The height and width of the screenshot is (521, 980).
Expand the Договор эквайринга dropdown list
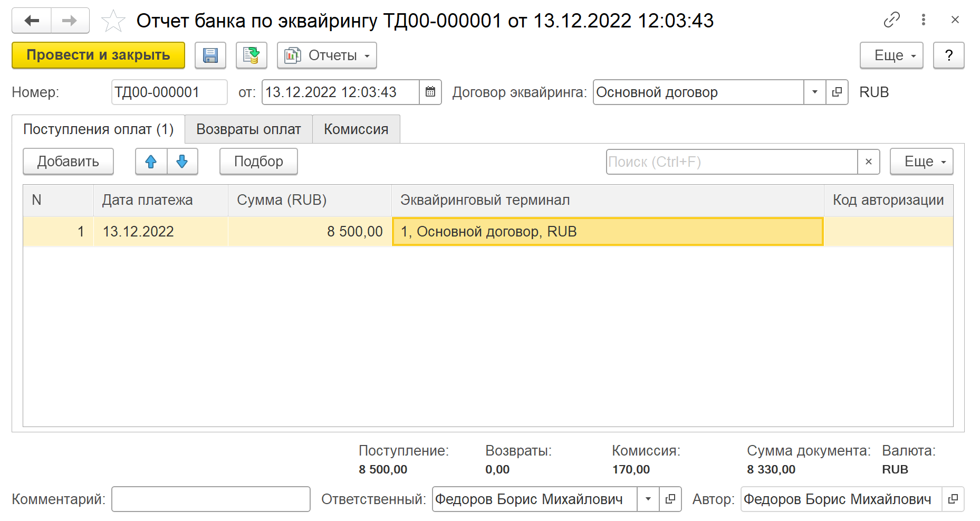click(814, 92)
